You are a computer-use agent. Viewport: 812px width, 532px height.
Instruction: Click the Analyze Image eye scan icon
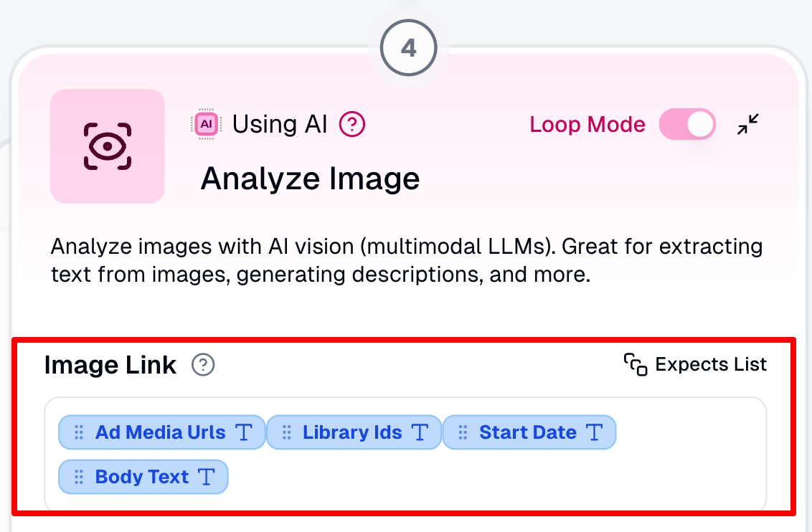[107, 146]
